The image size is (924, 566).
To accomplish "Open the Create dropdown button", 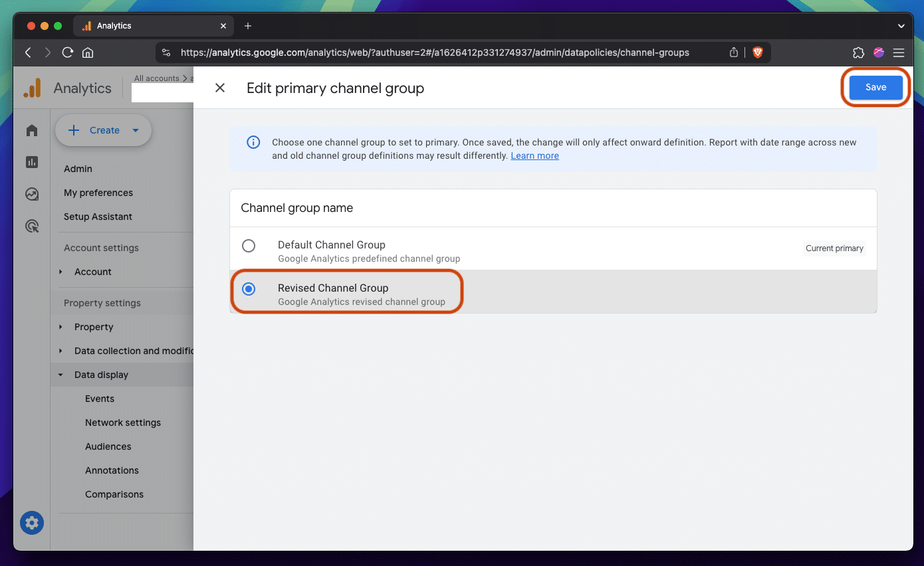I will tap(103, 130).
